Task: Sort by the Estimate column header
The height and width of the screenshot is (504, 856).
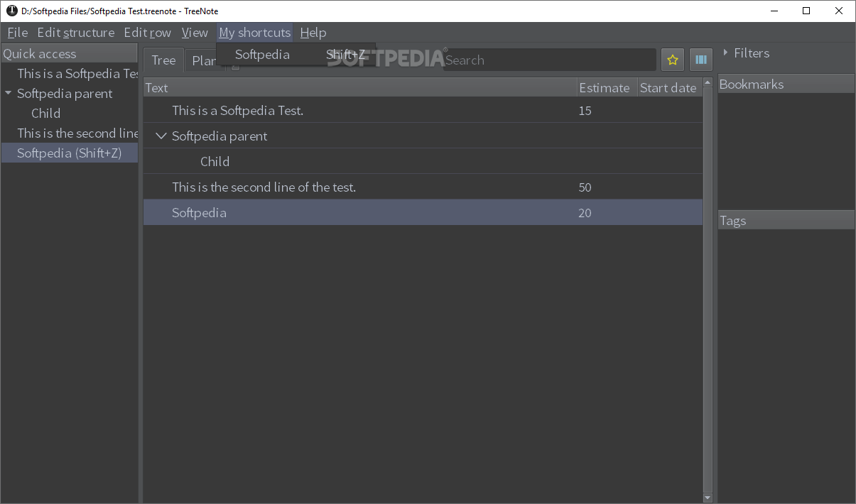Action: click(x=607, y=88)
